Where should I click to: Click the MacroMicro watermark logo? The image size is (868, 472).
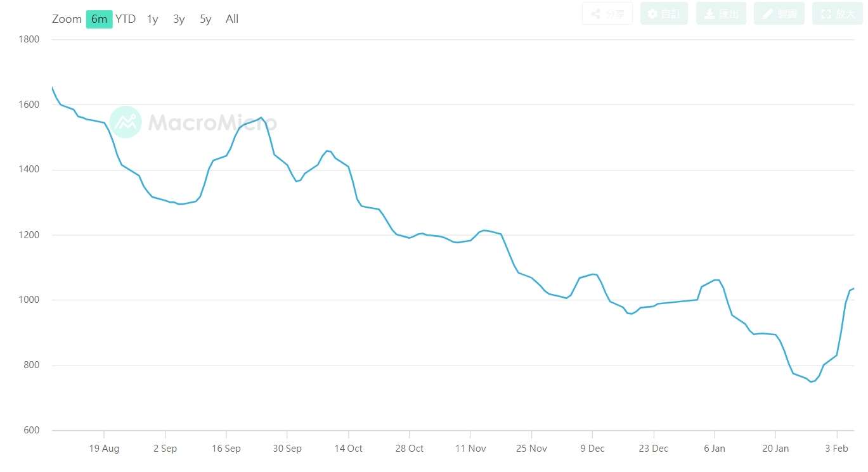193,122
